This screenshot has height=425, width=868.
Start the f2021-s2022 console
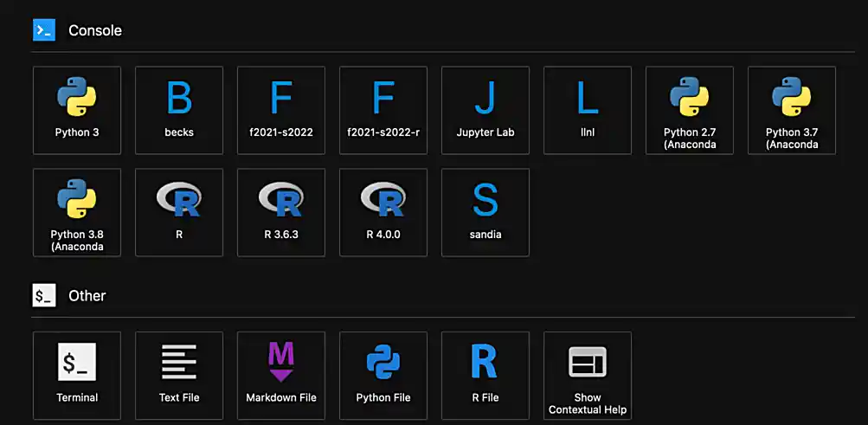[x=281, y=110]
